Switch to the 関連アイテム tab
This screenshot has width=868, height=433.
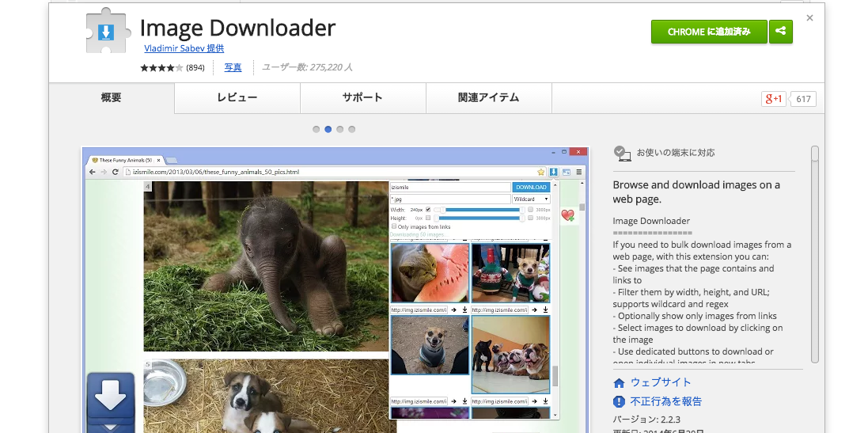point(489,98)
